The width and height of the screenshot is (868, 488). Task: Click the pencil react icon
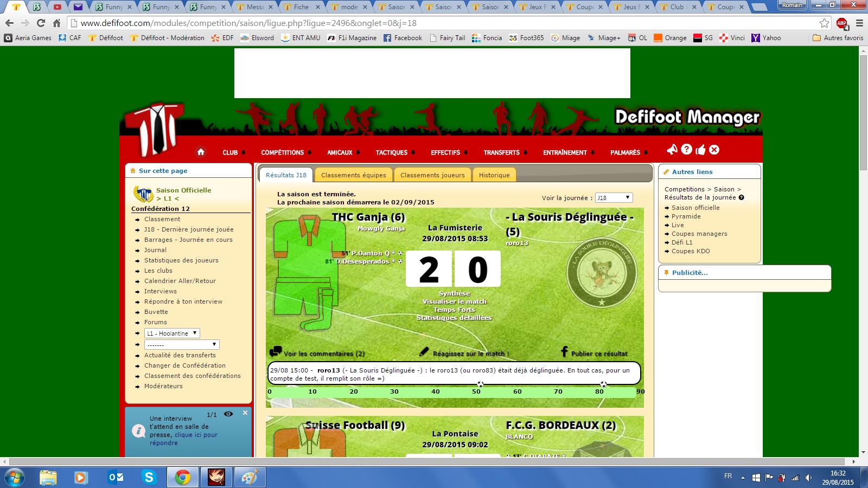(424, 352)
